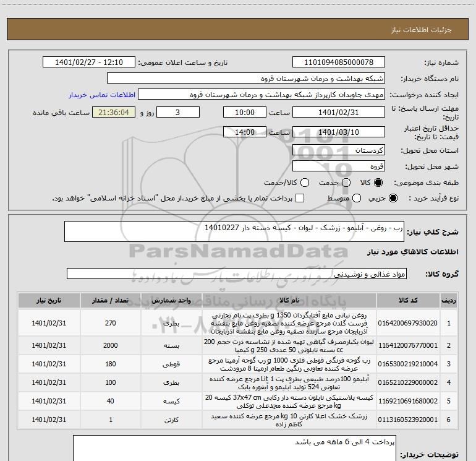Click the اطلاعات کالاهای مورد نیاز heading
Screen dimensions: 476x461
pyautogui.click(x=413, y=252)
